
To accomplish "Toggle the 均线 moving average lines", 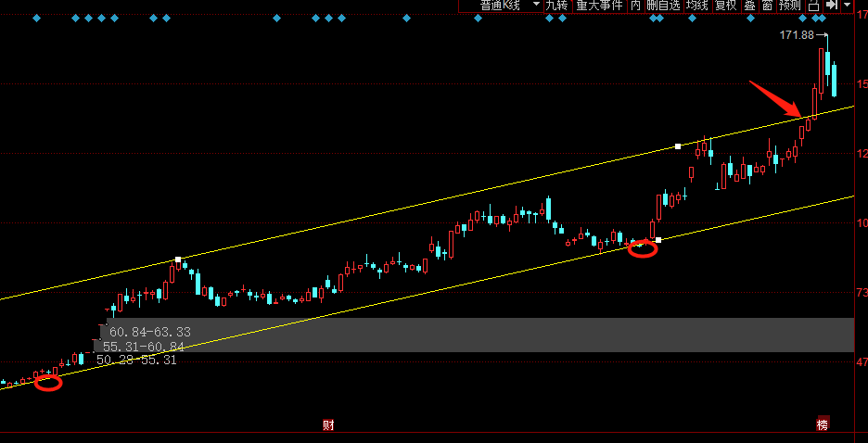I will pos(697,6).
